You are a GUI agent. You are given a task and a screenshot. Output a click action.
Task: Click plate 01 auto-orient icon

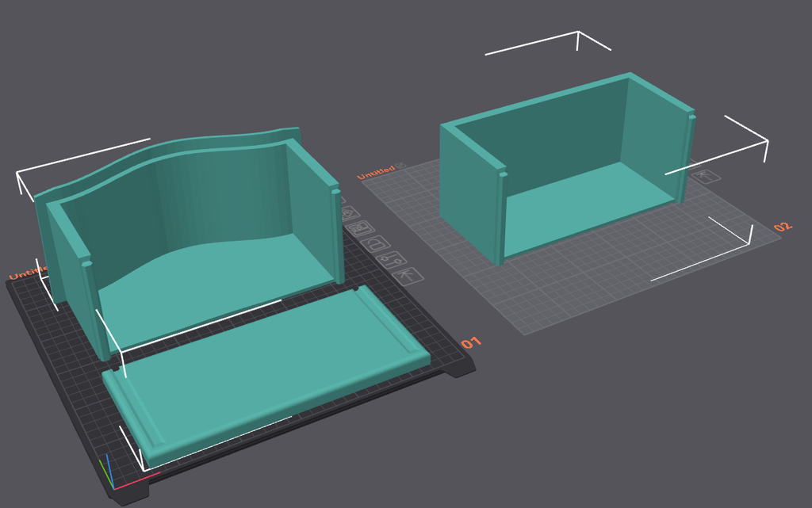(350, 213)
